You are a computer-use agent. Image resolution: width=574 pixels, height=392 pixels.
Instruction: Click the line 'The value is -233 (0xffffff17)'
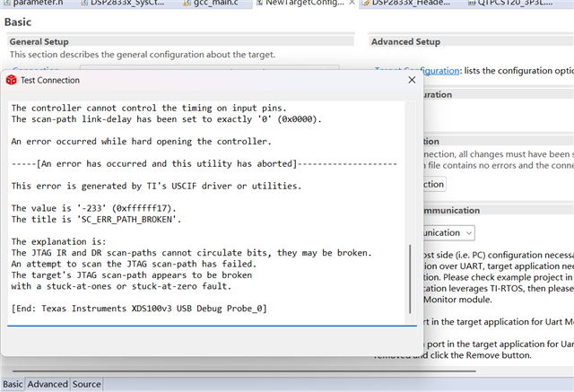(x=93, y=208)
